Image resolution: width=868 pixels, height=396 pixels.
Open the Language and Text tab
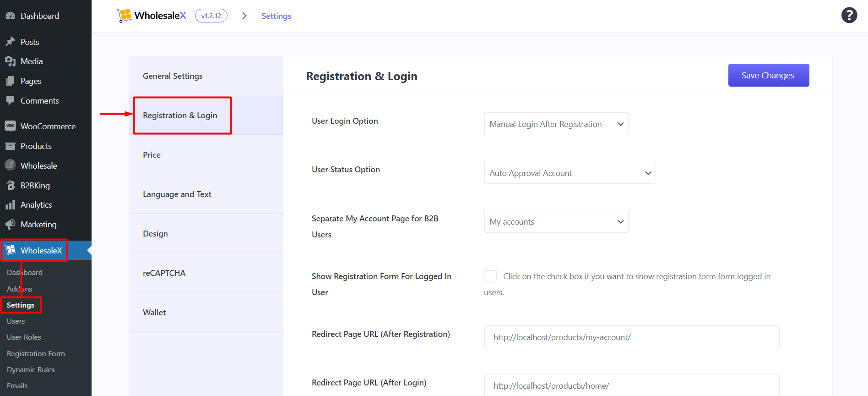tap(206, 194)
